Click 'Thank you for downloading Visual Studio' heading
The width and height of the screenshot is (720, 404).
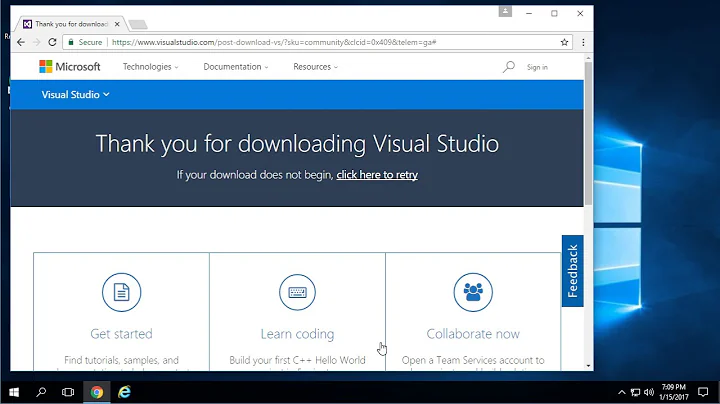click(x=297, y=144)
